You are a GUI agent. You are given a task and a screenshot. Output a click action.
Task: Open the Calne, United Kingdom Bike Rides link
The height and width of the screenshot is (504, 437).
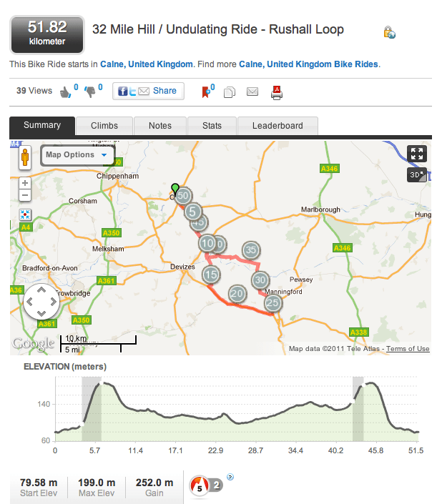308,64
